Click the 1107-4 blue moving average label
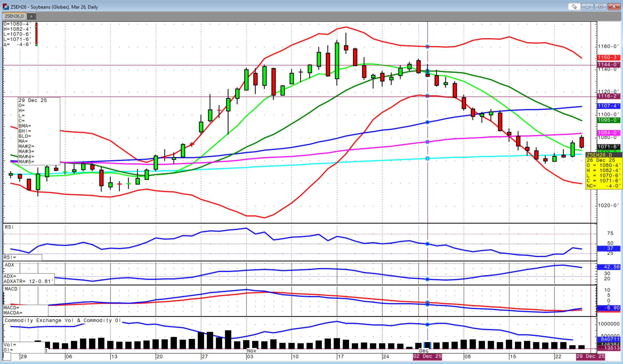The width and height of the screenshot is (623, 364). coord(609,106)
